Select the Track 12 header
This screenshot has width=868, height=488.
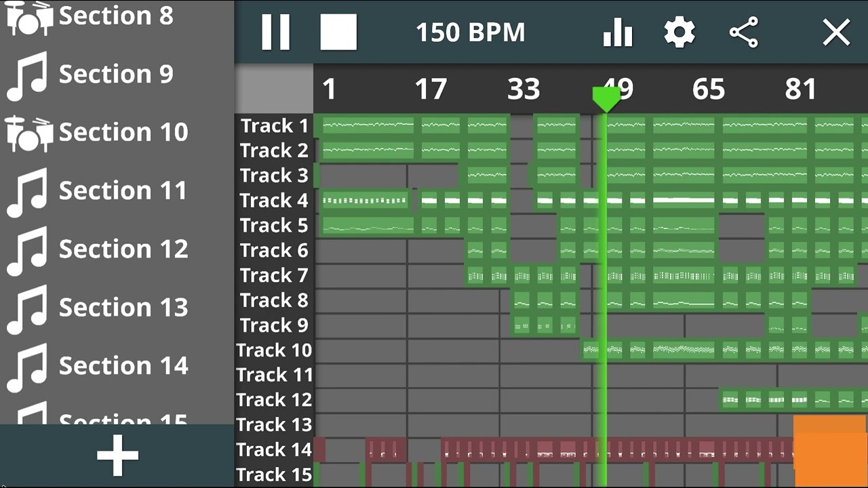tap(274, 400)
